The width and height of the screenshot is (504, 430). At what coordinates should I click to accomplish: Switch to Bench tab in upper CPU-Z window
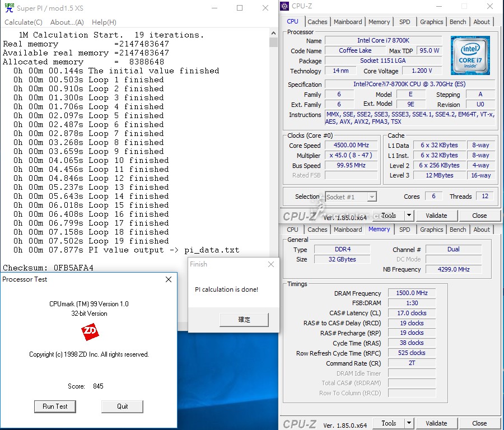[458, 22]
